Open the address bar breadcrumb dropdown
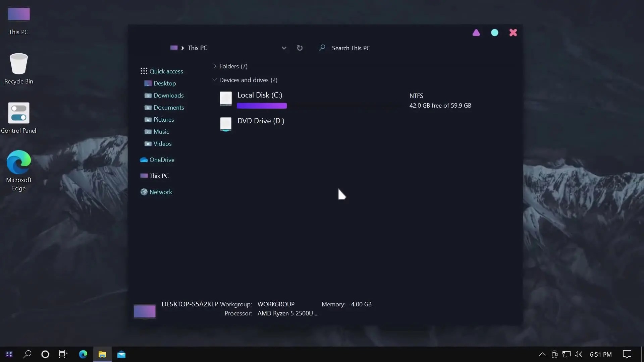The width and height of the screenshot is (644, 362). coord(284,48)
